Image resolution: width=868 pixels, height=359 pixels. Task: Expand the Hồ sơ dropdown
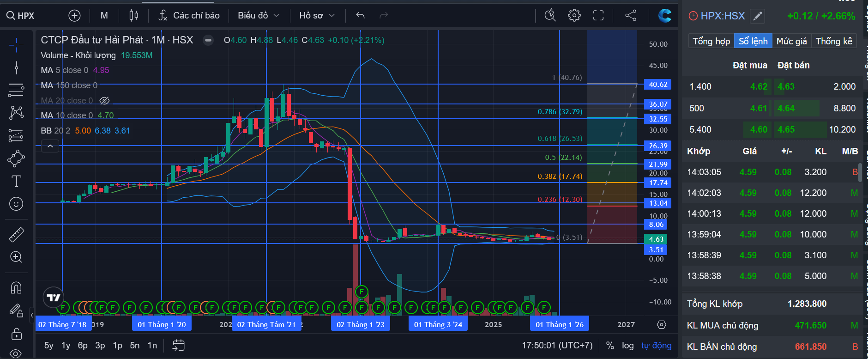[317, 16]
